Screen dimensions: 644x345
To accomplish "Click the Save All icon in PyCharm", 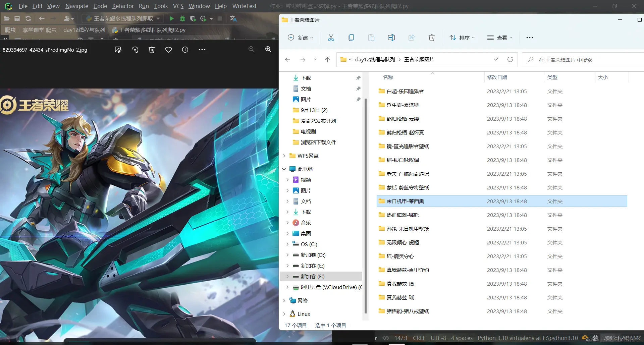I will (x=17, y=18).
